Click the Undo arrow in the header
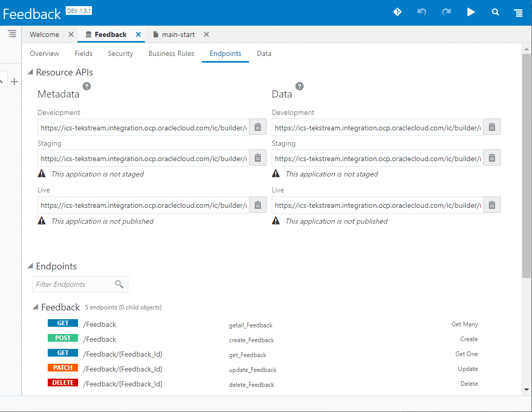532x412 pixels. (422, 12)
